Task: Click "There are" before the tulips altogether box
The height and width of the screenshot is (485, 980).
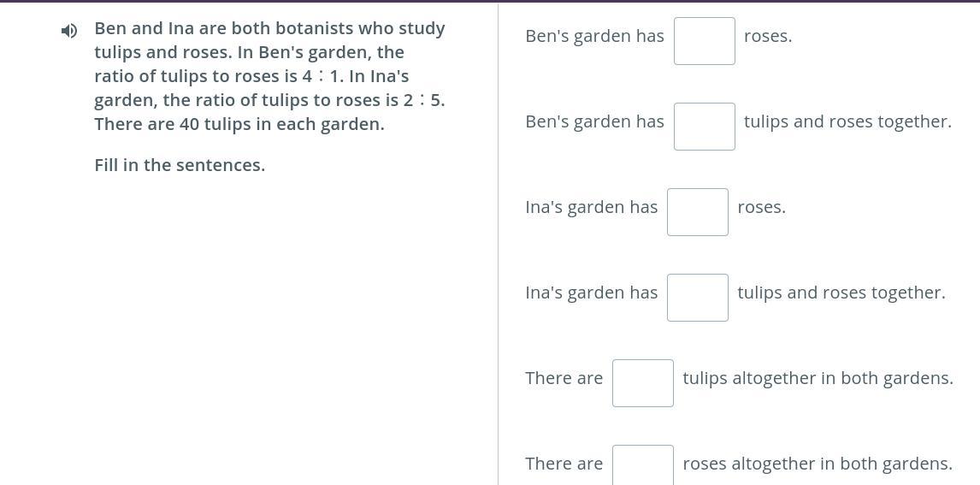Action: pos(564,378)
